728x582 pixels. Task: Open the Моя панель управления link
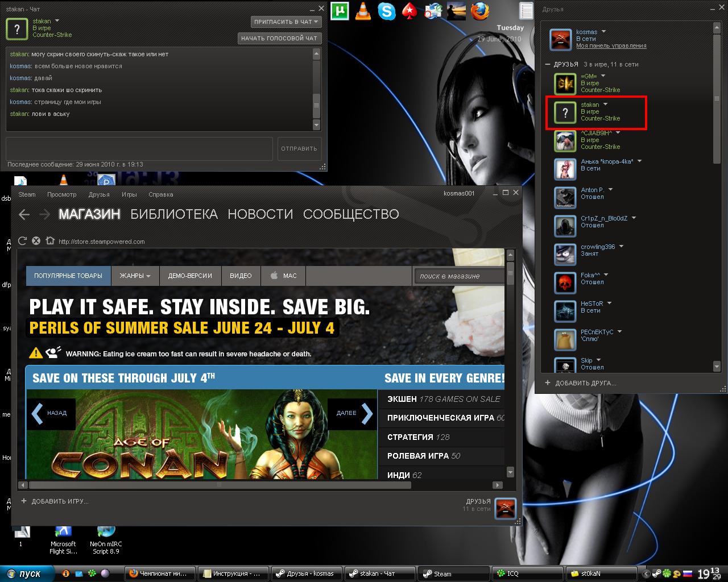[x=611, y=46]
